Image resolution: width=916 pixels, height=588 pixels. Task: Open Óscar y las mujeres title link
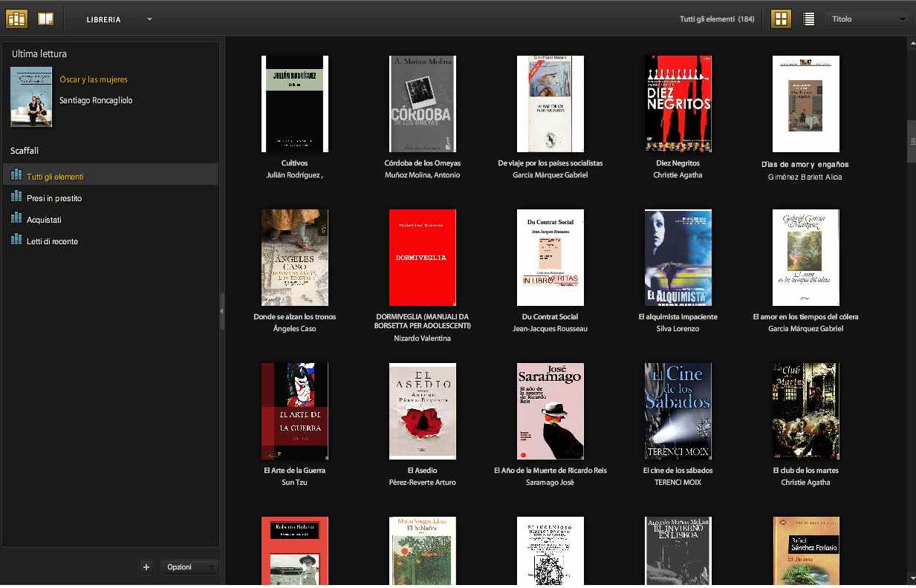94,79
